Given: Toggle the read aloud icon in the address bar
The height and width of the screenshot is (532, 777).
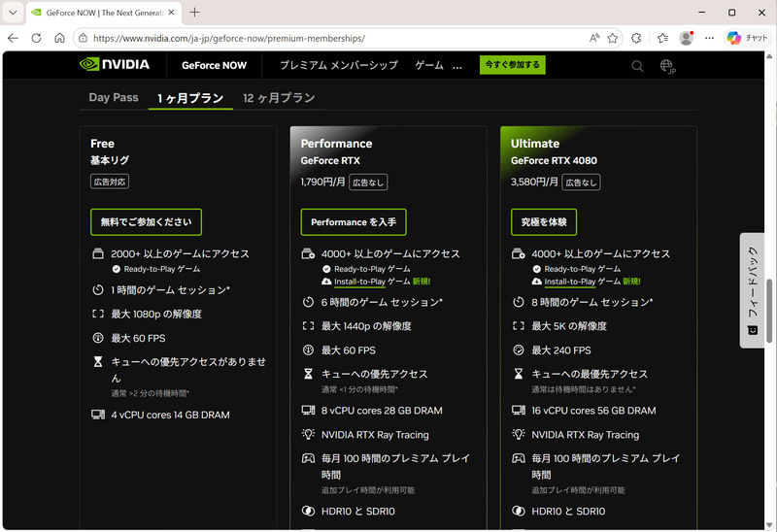Looking at the screenshot, I should 594,38.
